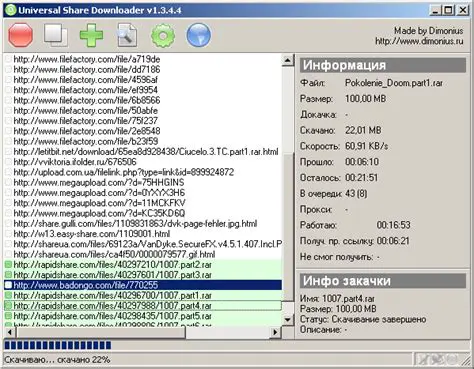Click the Инфо закачки panel header
The image size is (474, 369).
(382, 281)
